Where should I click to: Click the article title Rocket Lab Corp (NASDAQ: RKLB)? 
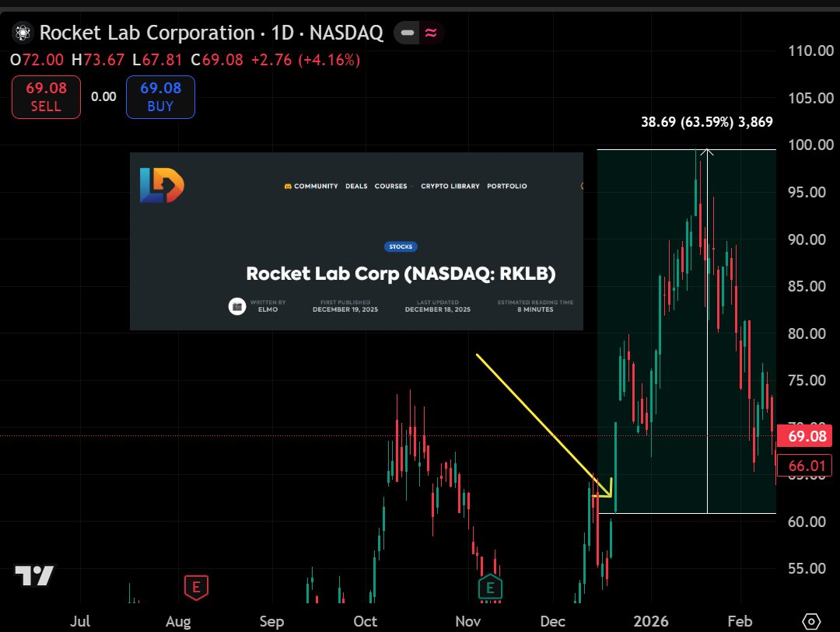(401, 274)
